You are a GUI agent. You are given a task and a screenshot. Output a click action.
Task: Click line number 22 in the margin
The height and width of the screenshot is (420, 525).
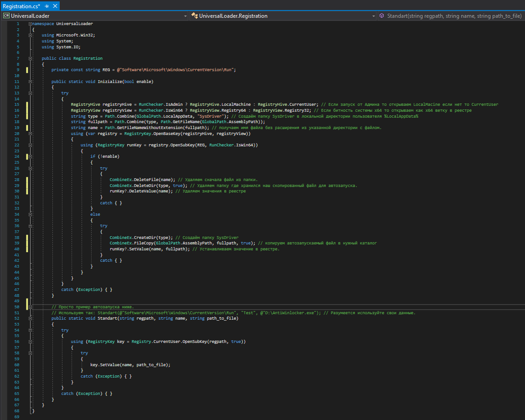click(x=17, y=145)
